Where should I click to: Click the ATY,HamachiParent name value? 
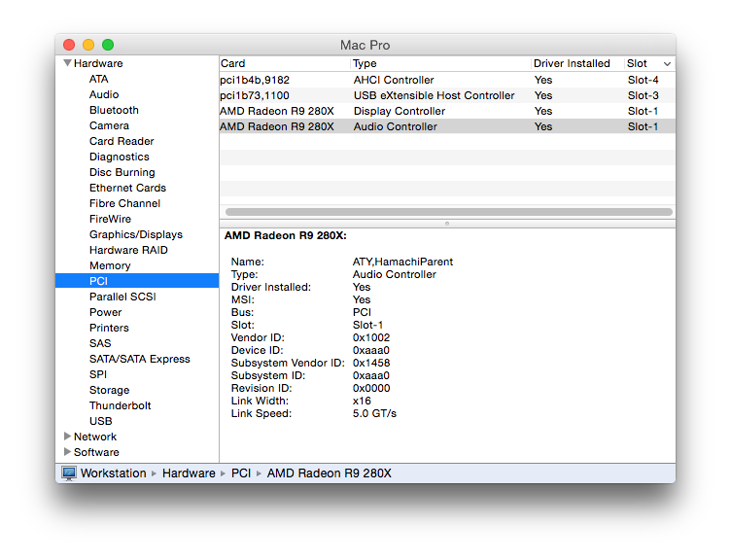[x=402, y=262]
